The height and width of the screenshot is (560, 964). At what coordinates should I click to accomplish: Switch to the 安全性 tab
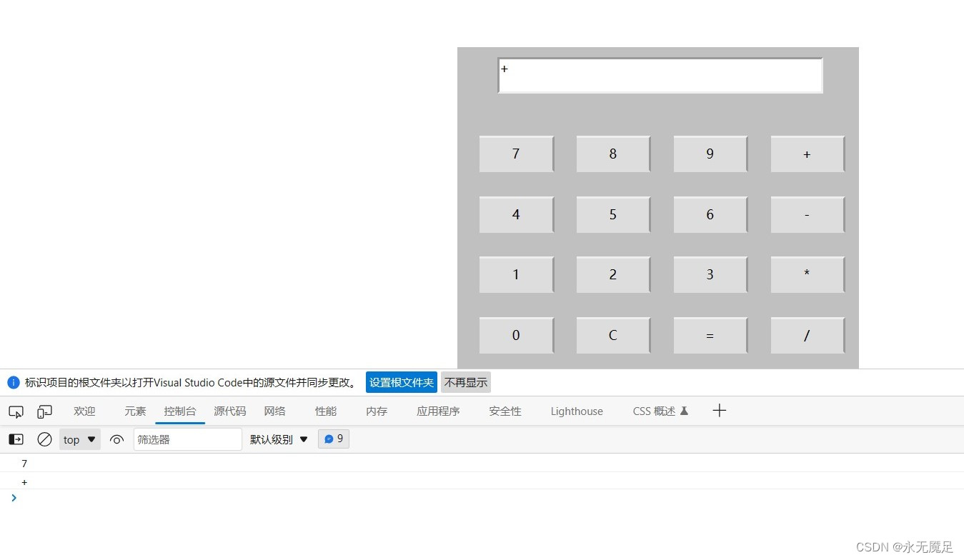pos(505,411)
